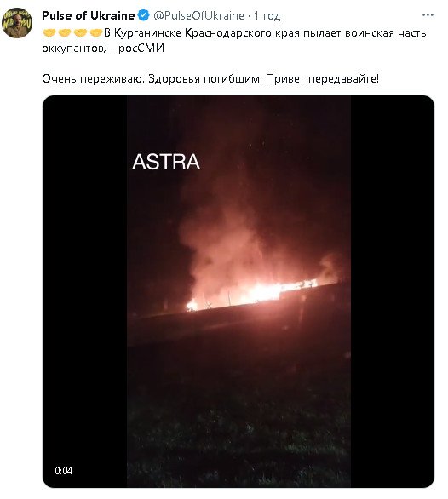Click the word "росСМИ" in the tweet
The height and width of the screenshot is (499, 448).
(141, 49)
